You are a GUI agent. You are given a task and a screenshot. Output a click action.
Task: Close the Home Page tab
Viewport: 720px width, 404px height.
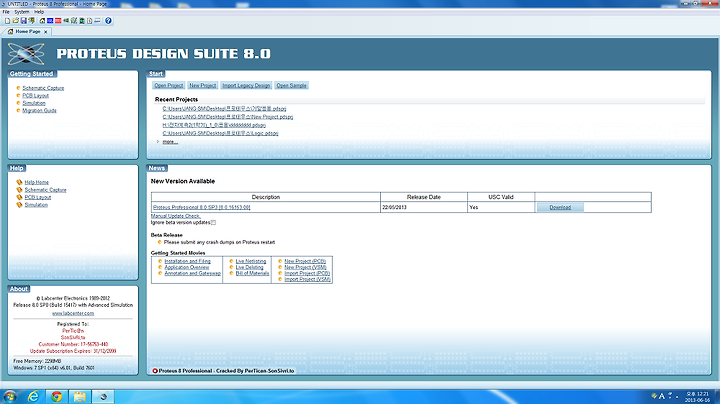point(45,32)
